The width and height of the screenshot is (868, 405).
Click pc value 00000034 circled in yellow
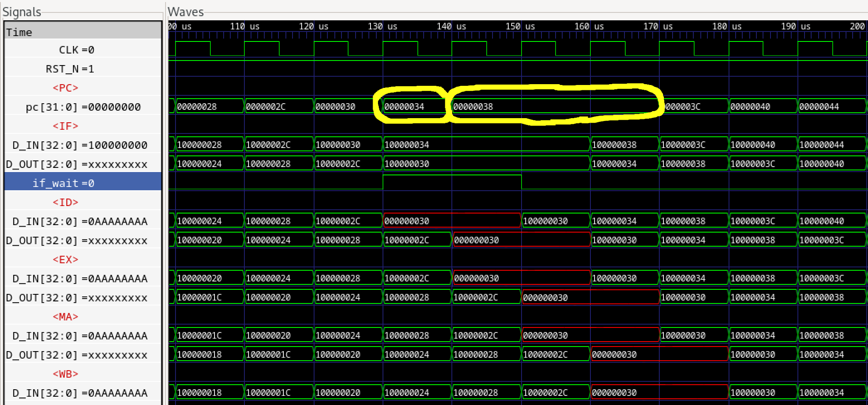pyautogui.click(x=404, y=107)
